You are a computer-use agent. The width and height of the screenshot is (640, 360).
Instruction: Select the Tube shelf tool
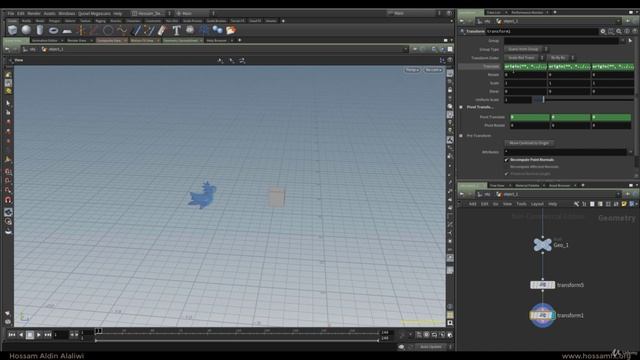pos(40,30)
